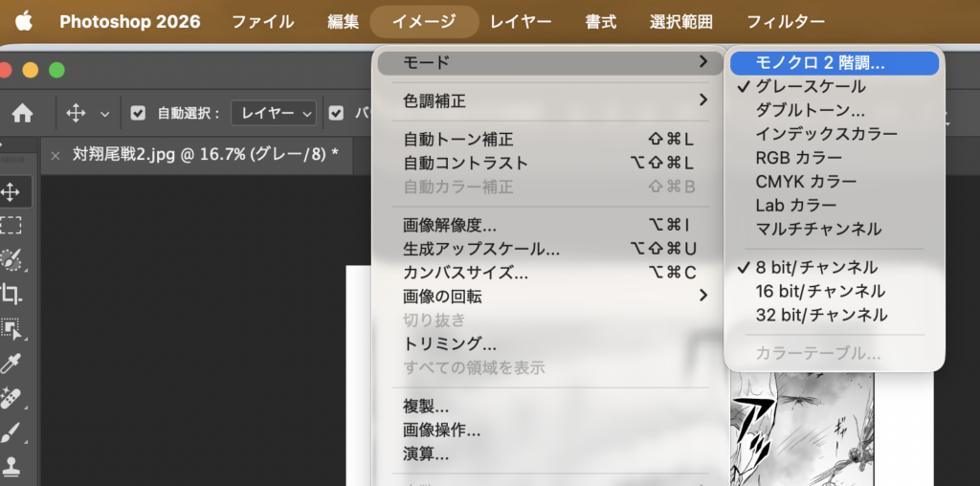
Task: Select グレースケール color mode
Action: pos(810,87)
